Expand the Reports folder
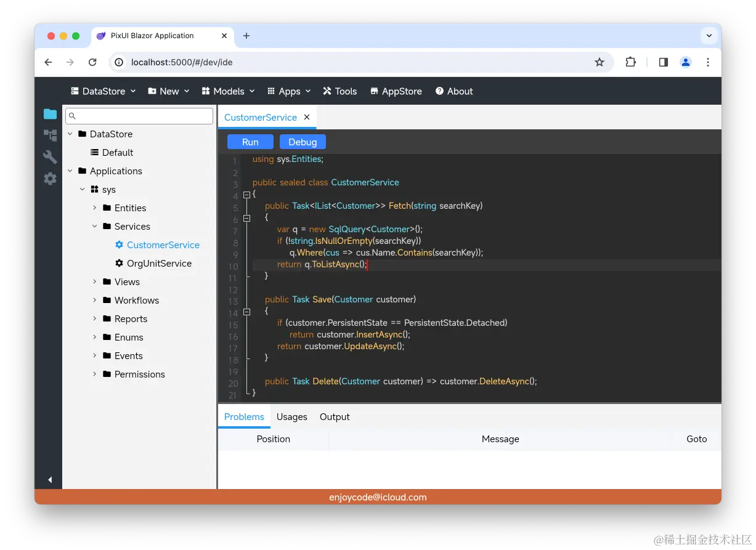Viewport: 756px width, 550px height. click(x=94, y=318)
